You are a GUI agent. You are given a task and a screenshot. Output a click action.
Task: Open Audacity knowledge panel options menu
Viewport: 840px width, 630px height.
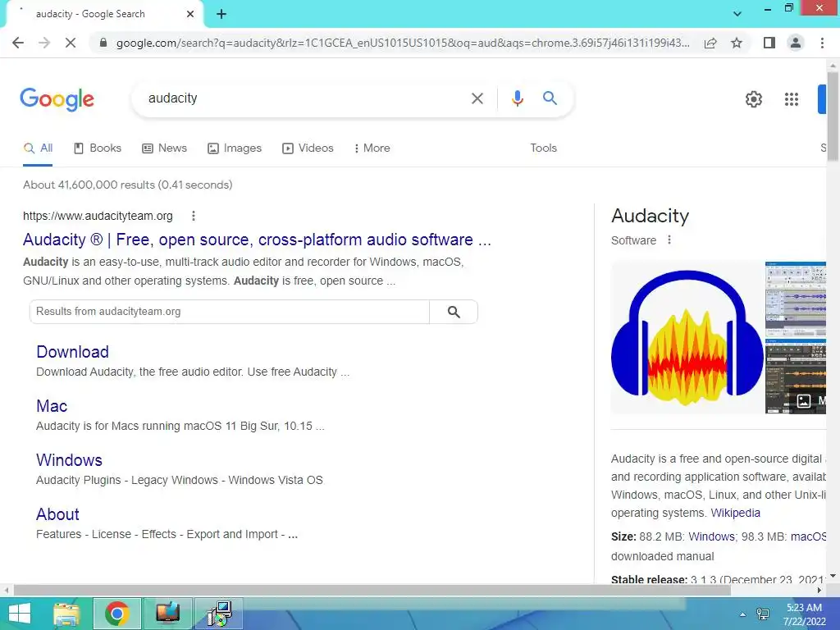[x=669, y=240]
